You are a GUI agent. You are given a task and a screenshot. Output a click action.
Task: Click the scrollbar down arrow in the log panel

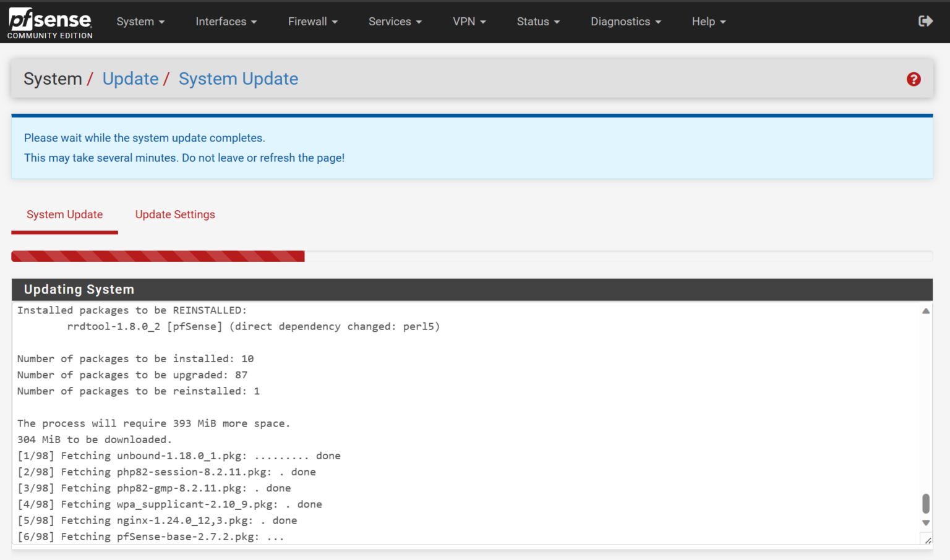[925, 522]
